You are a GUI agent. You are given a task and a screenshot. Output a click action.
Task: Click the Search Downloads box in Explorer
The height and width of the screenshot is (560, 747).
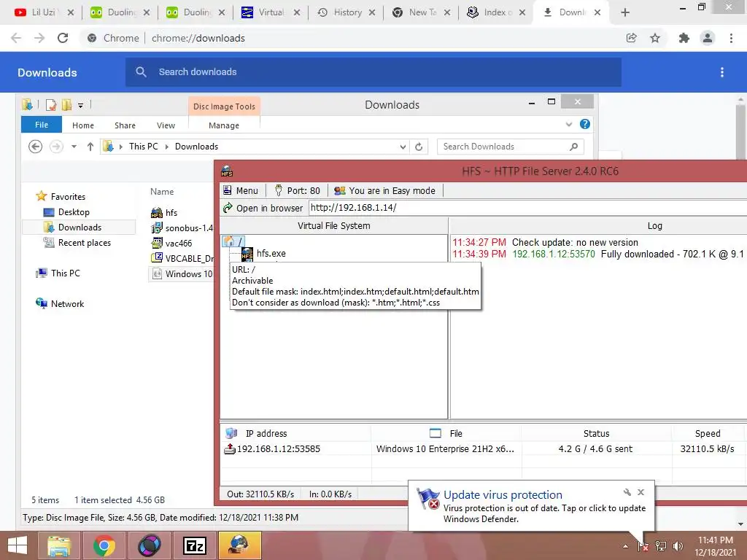point(510,147)
